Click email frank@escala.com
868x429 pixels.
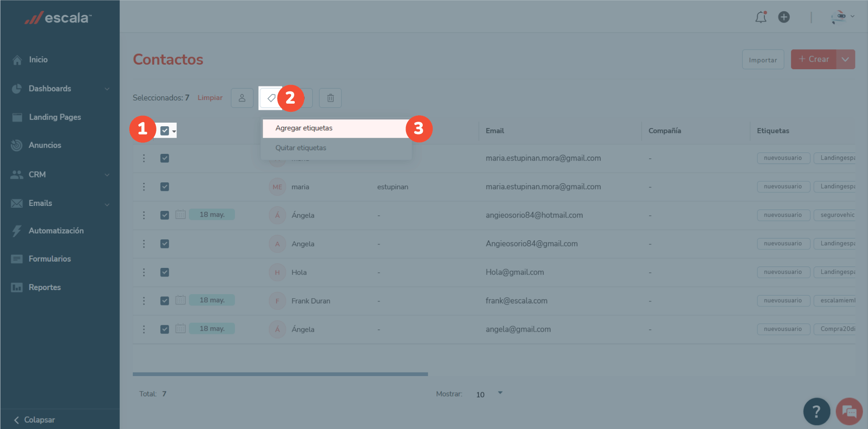517,301
